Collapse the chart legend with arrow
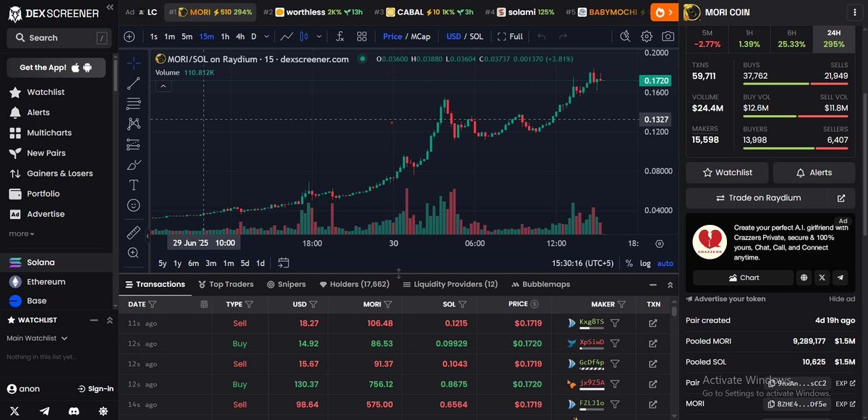The width and height of the screenshot is (868, 420). pos(163,86)
